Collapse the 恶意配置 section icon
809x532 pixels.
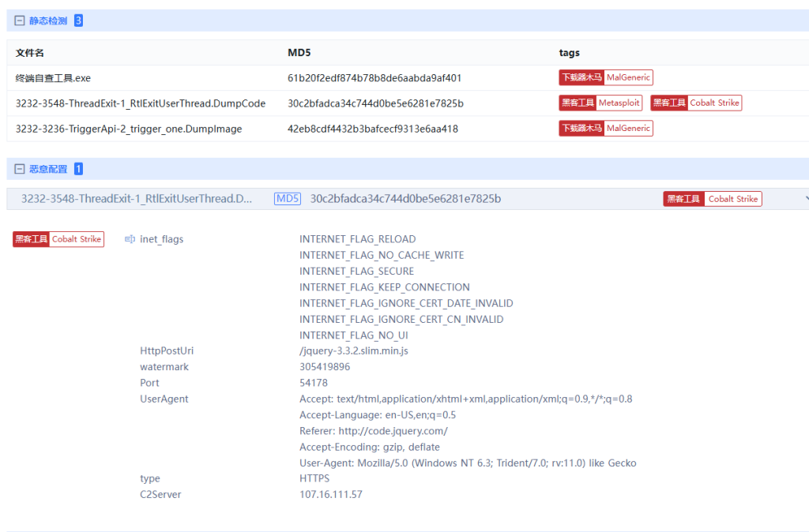[20, 169]
